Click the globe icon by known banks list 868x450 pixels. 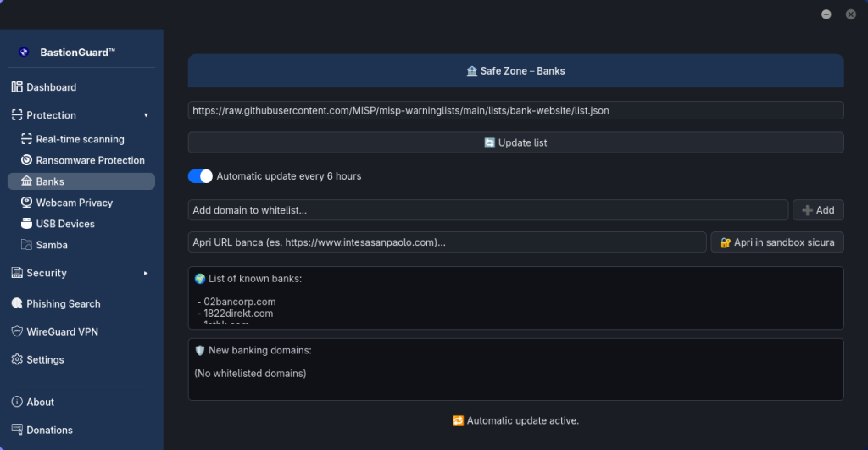(200, 279)
